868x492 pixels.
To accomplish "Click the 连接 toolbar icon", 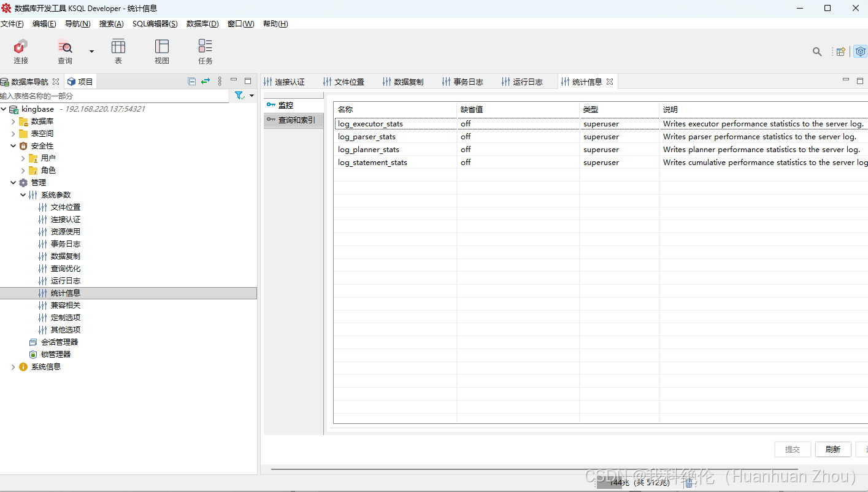I will tap(21, 52).
